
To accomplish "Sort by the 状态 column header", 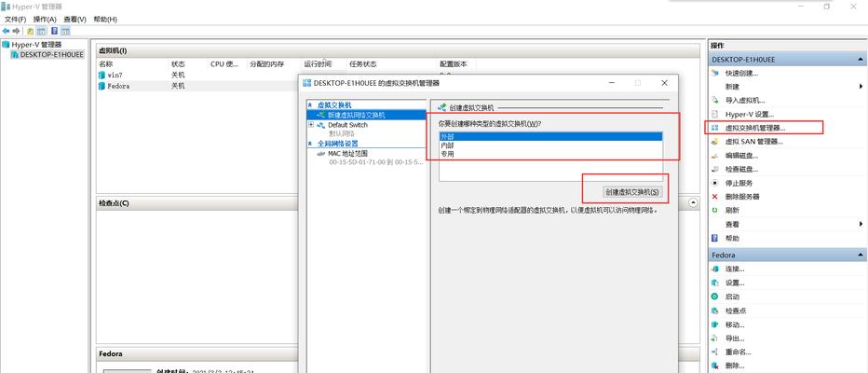I will coord(178,64).
